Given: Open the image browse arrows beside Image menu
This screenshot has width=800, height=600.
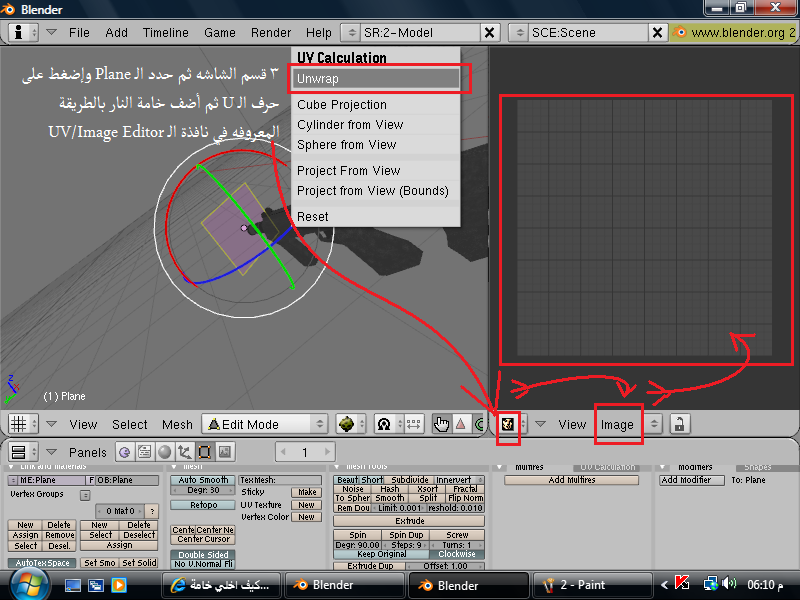Looking at the screenshot, I should point(654,424).
